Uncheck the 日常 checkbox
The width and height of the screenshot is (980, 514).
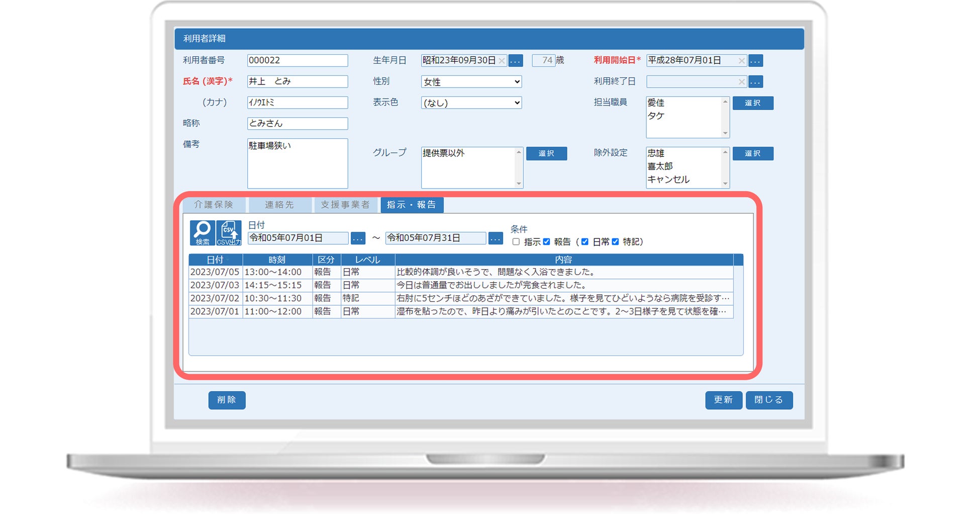point(584,242)
